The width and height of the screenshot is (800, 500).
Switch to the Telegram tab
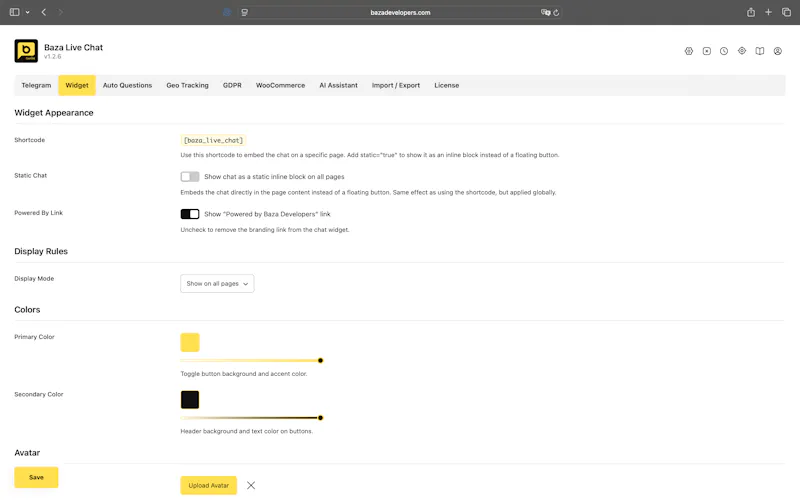(36, 85)
